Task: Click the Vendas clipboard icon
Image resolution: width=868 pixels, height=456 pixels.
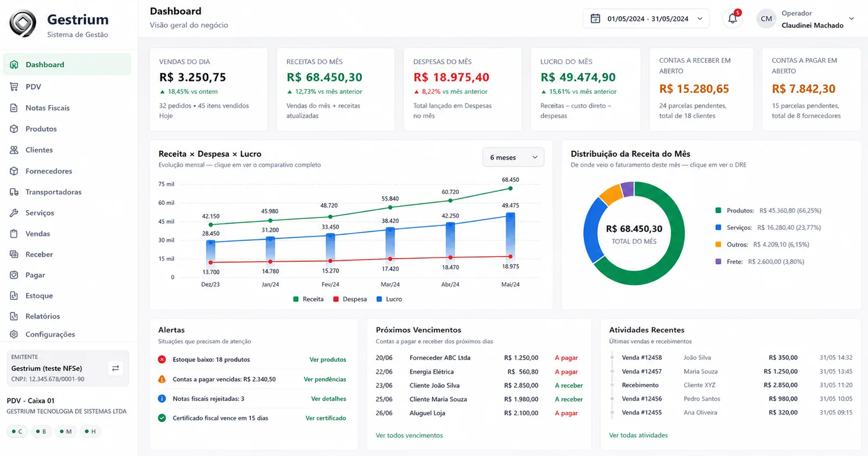Action: pyautogui.click(x=14, y=234)
